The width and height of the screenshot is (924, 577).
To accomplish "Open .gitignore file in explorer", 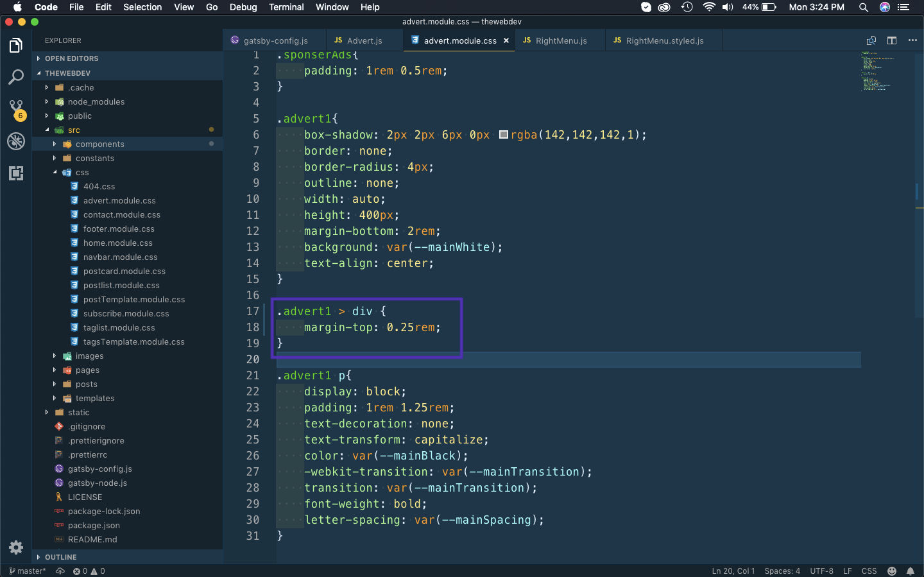I will 128,427.
